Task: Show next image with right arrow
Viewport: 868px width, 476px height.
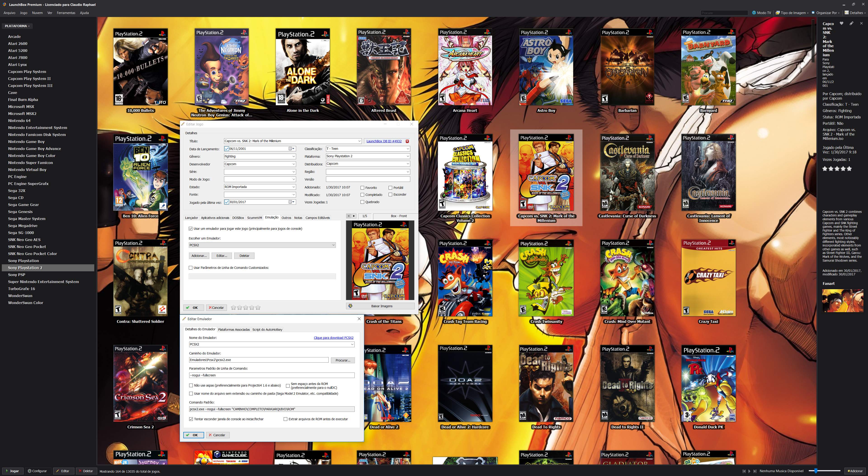Action: point(354,216)
